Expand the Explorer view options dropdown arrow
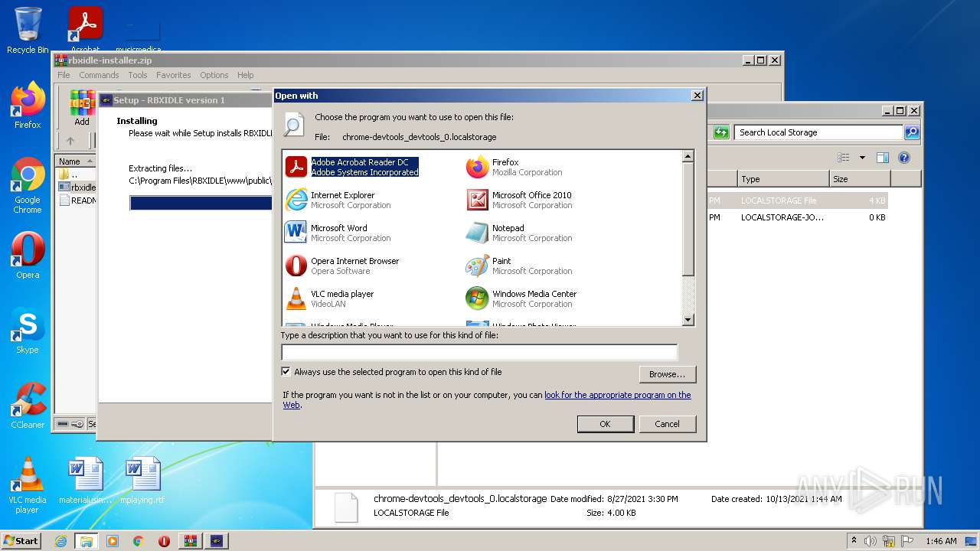980x551 pixels. [x=862, y=158]
